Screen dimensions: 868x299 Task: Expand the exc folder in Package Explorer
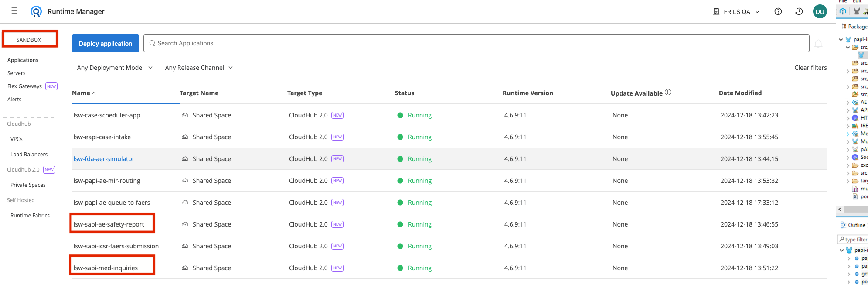(x=848, y=165)
